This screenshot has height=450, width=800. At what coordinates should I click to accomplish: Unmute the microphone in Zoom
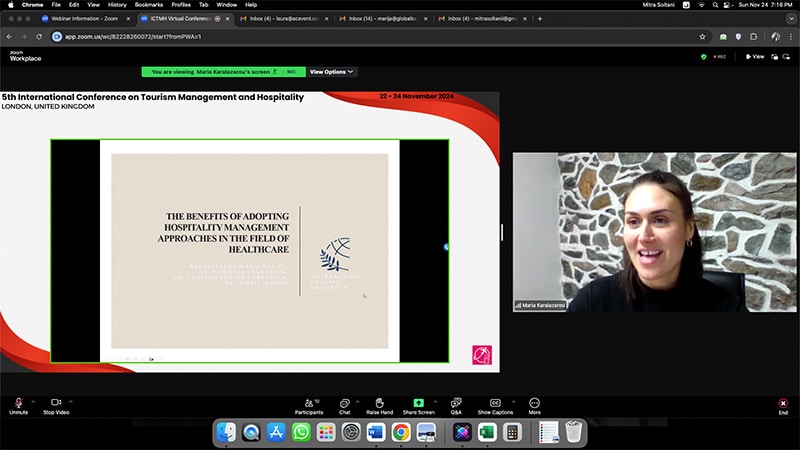pos(18,403)
